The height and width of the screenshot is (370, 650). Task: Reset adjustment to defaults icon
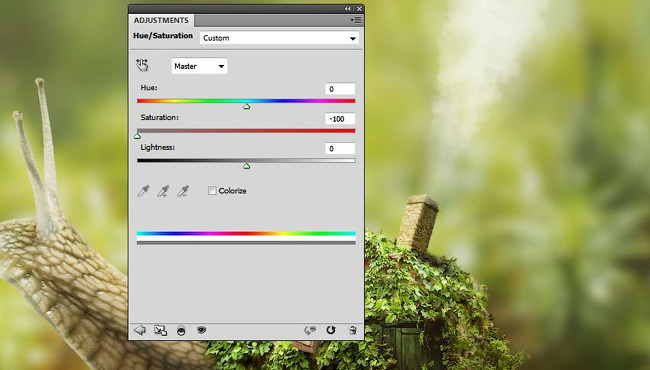330,330
